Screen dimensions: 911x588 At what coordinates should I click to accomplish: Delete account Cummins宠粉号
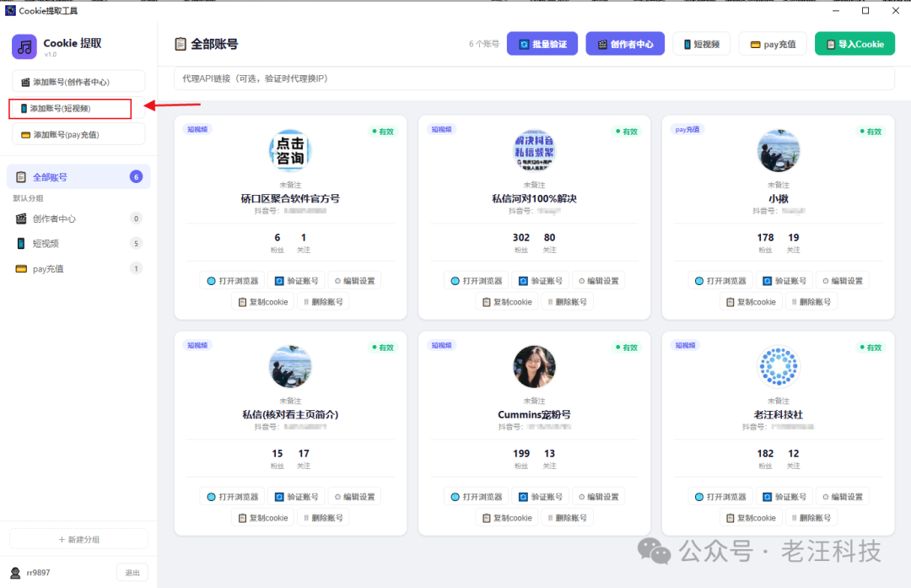pos(567,518)
